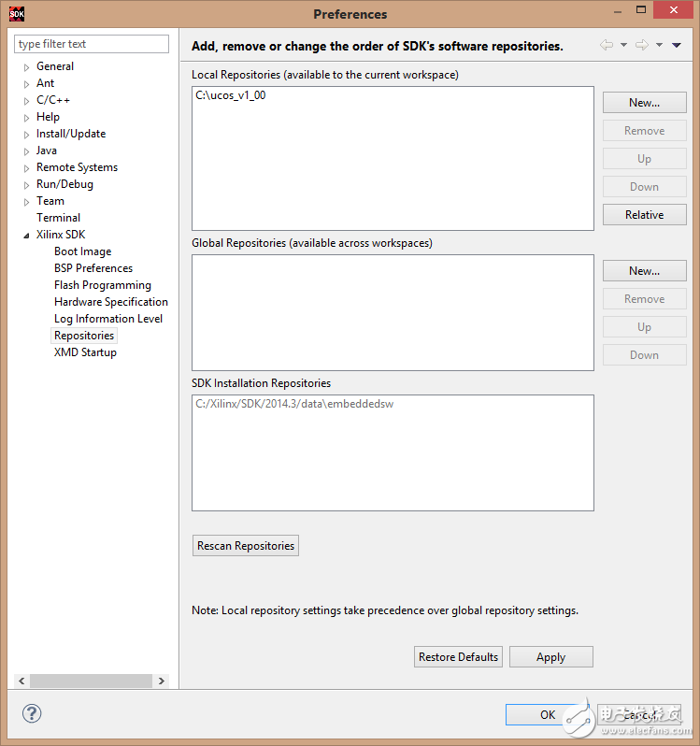
Task: Expand the General preferences node
Action: pos(26,67)
